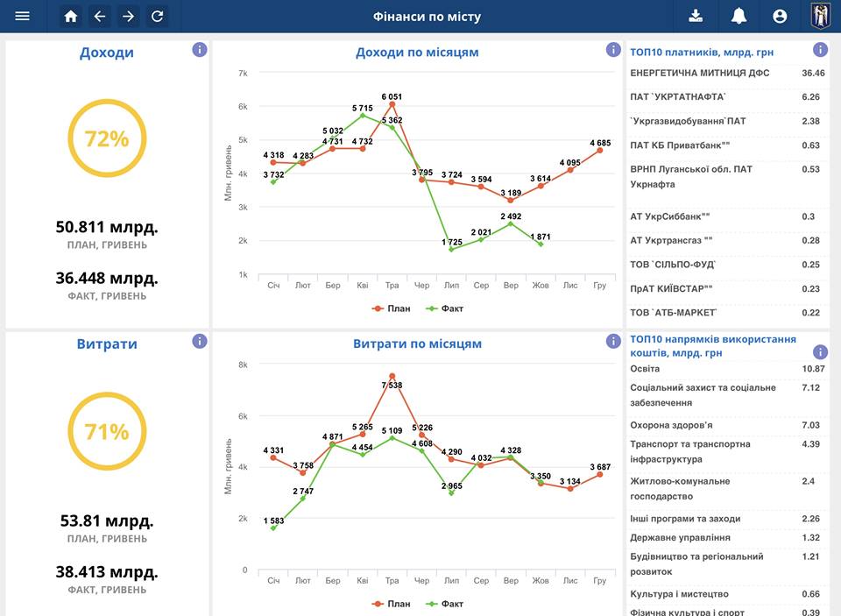
Task: Click the forward arrow icon
Action: coord(128,16)
